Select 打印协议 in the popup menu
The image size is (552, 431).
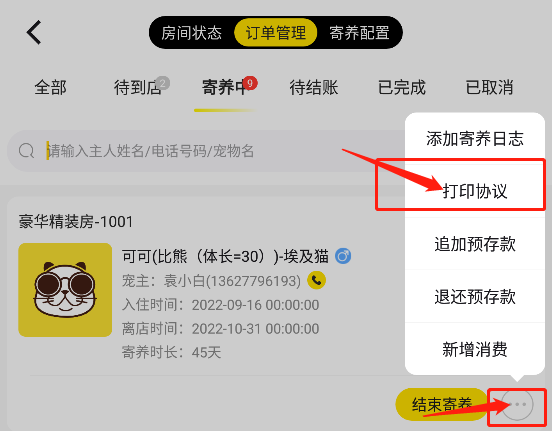[x=475, y=191]
